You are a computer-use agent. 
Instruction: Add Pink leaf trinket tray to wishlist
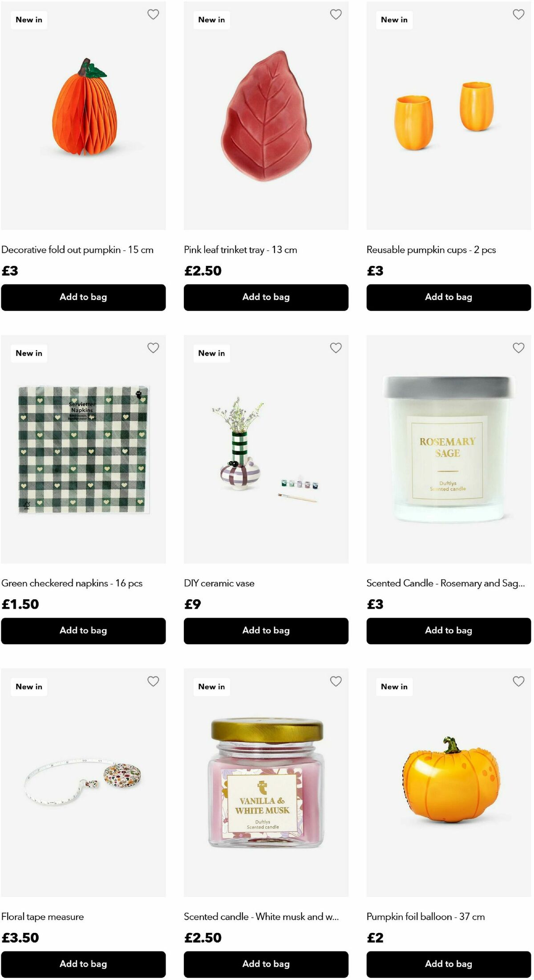(336, 14)
